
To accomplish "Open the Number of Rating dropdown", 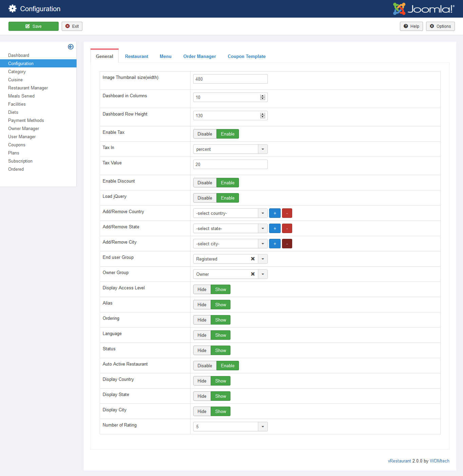I will pyautogui.click(x=263, y=427).
